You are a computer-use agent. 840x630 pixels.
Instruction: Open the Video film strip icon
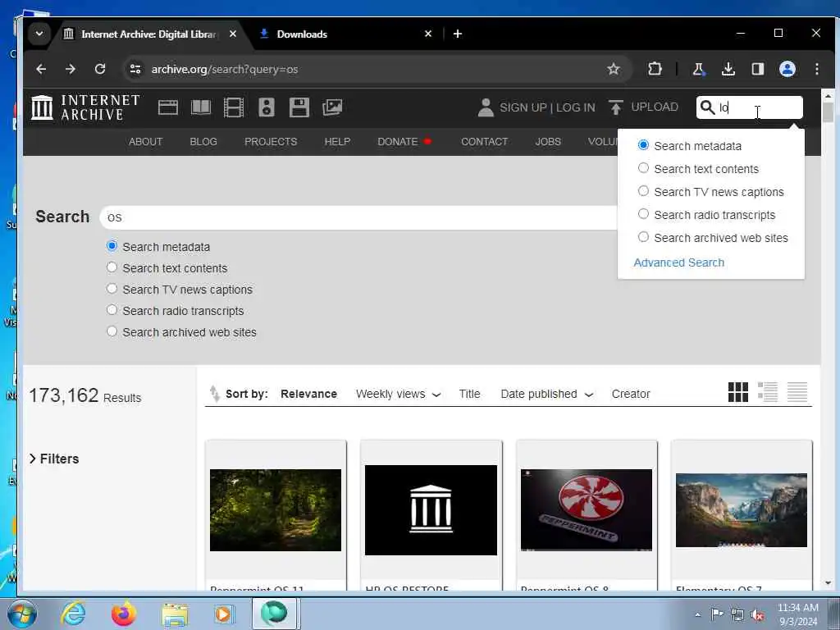point(234,107)
